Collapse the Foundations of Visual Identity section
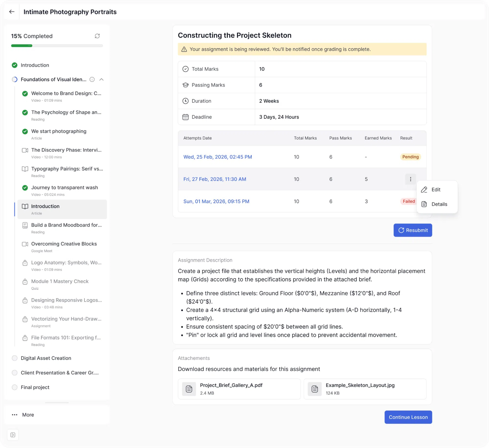Screen dimensions: 489x448 point(102,80)
